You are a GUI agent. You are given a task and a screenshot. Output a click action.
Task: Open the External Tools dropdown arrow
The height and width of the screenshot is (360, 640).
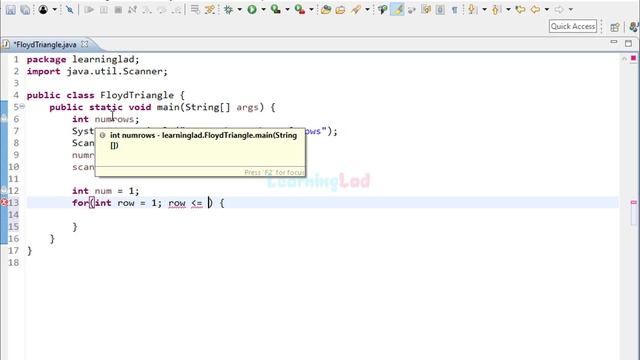pos(311,9)
